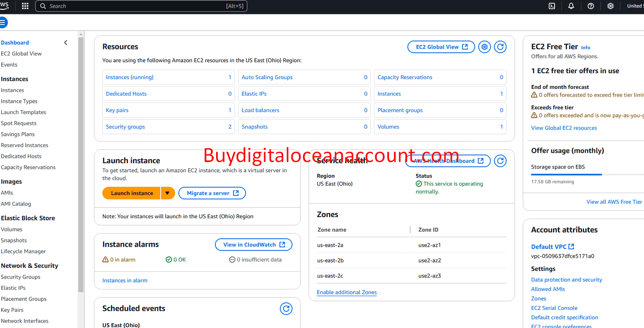Open the EC2 Free Tier Info link
Viewport: 644px width, 328px height.
pyautogui.click(x=586, y=47)
